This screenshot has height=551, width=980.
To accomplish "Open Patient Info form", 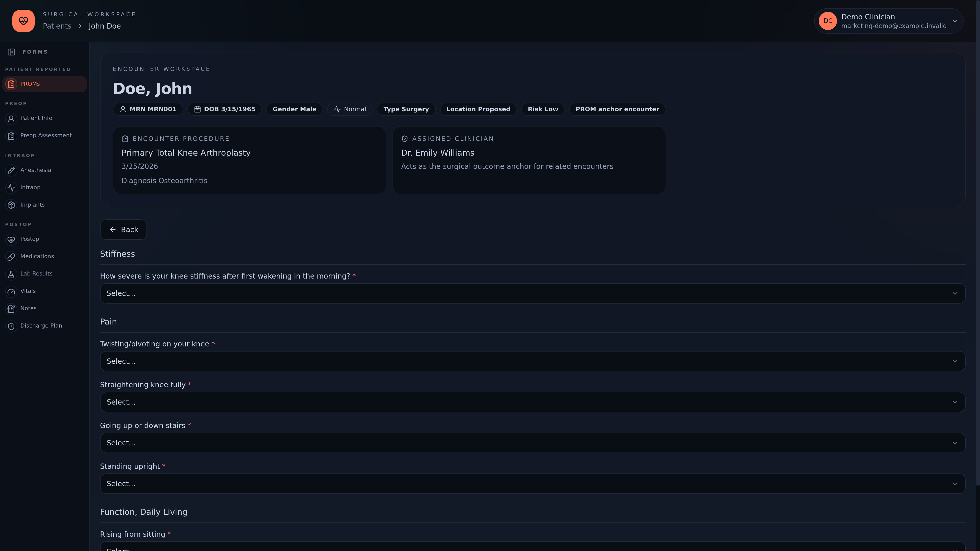I will tap(44, 118).
